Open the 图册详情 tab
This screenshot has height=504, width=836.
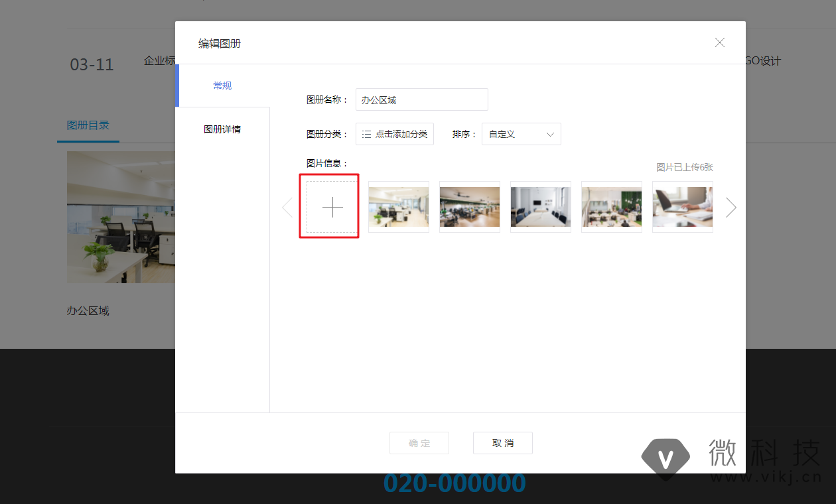tap(222, 129)
